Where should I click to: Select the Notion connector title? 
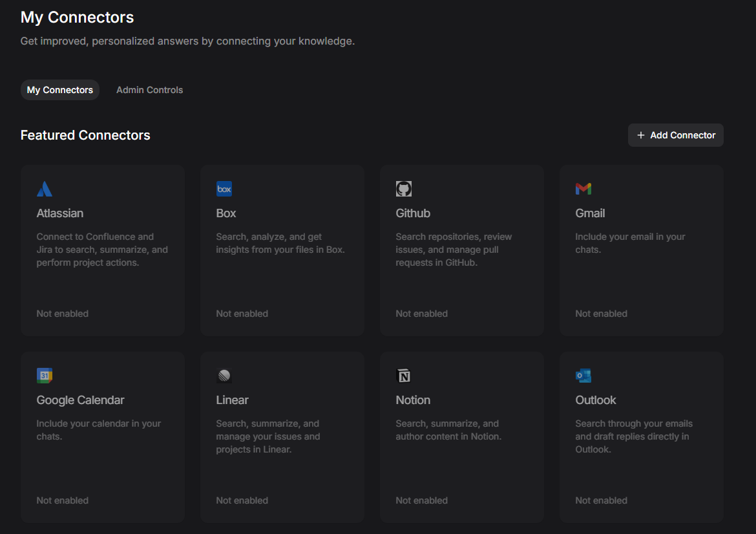pos(413,400)
